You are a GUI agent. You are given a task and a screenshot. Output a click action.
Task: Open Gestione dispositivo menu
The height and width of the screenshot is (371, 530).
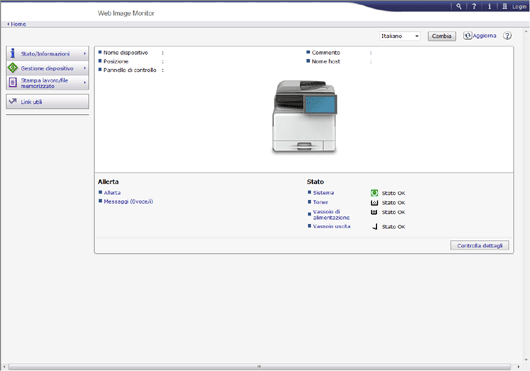(47, 68)
